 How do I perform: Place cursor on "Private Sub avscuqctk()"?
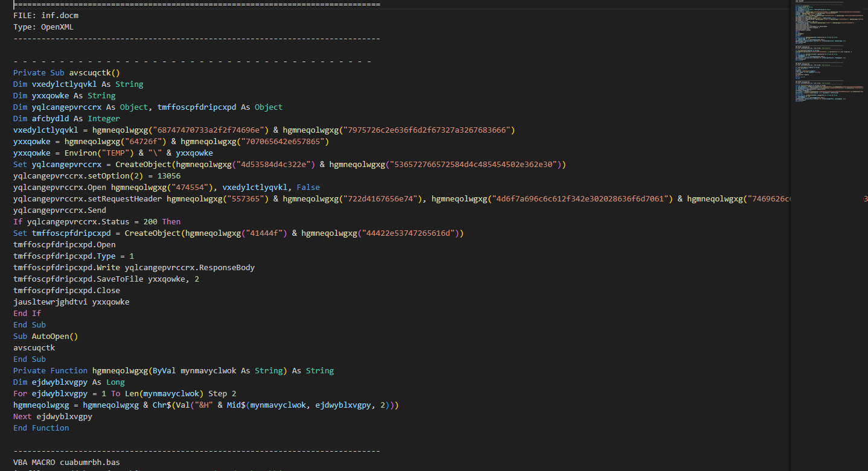(x=66, y=72)
